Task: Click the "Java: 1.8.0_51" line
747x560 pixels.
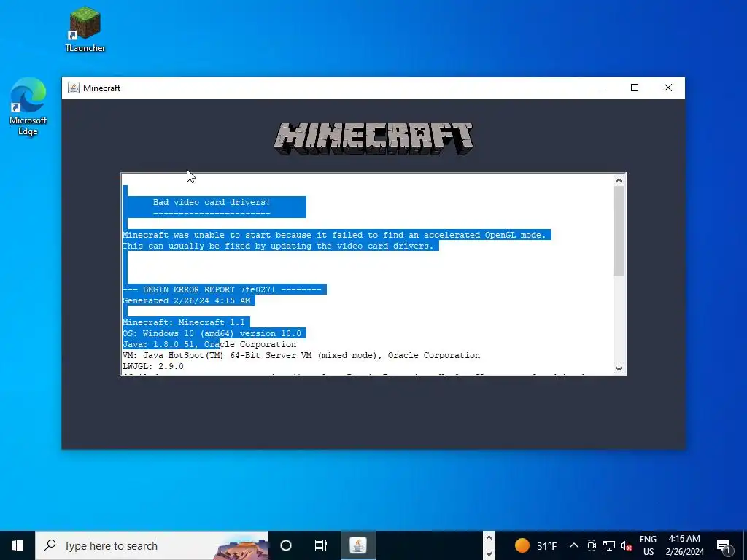Action: pos(209,344)
